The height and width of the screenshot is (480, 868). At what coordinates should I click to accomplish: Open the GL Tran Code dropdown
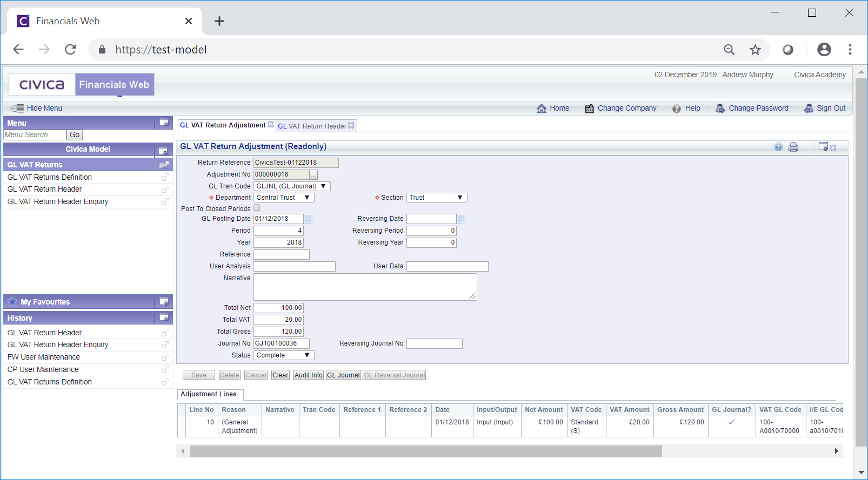[292, 186]
